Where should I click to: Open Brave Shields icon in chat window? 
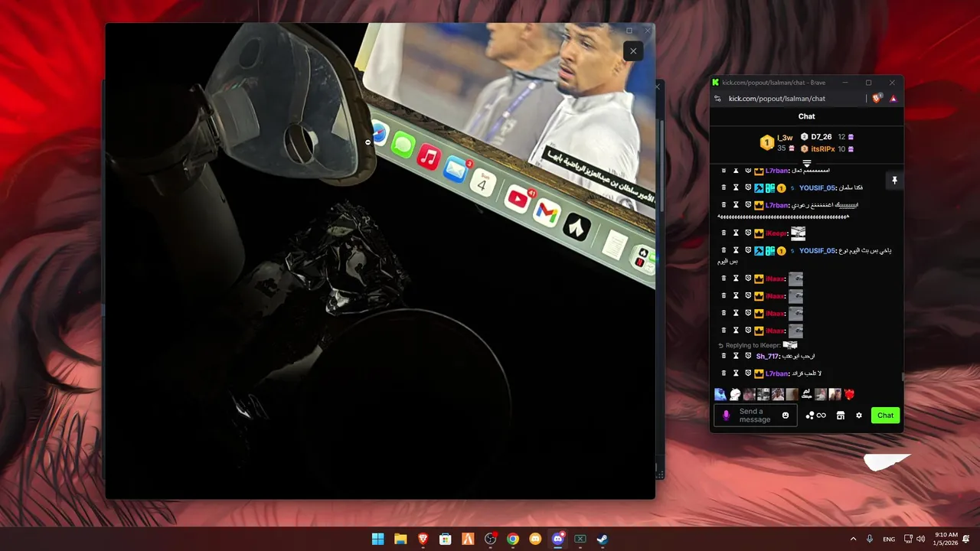tap(877, 99)
